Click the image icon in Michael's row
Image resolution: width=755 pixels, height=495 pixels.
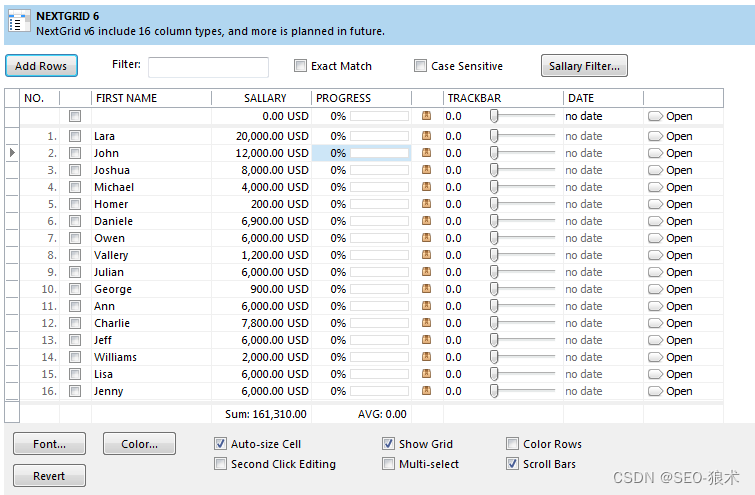tap(426, 187)
